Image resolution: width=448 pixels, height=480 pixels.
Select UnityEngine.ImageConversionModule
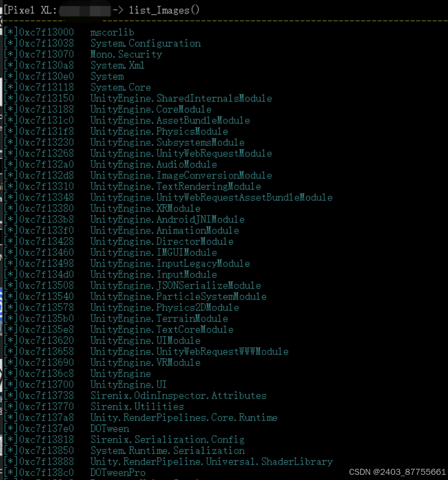tap(181, 176)
